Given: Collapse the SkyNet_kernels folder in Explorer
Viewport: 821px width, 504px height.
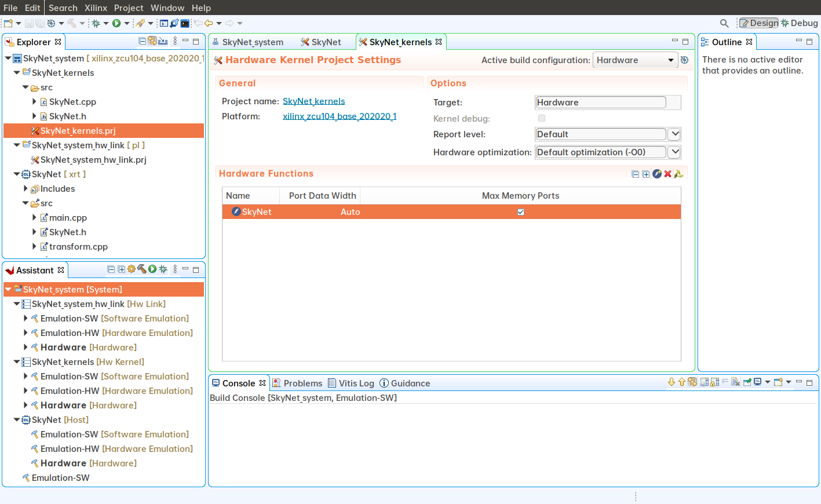Looking at the screenshot, I should (17, 73).
